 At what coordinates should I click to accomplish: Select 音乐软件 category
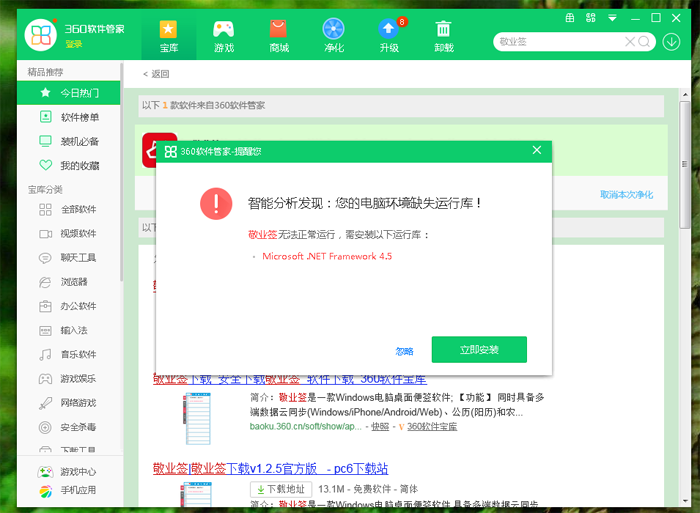[x=69, y=355]
